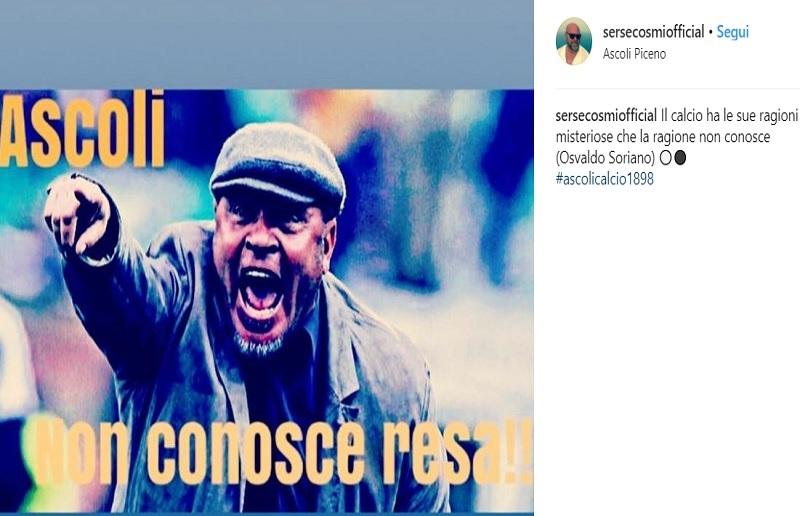Click the dot separator before Segui

pos(710,33)
